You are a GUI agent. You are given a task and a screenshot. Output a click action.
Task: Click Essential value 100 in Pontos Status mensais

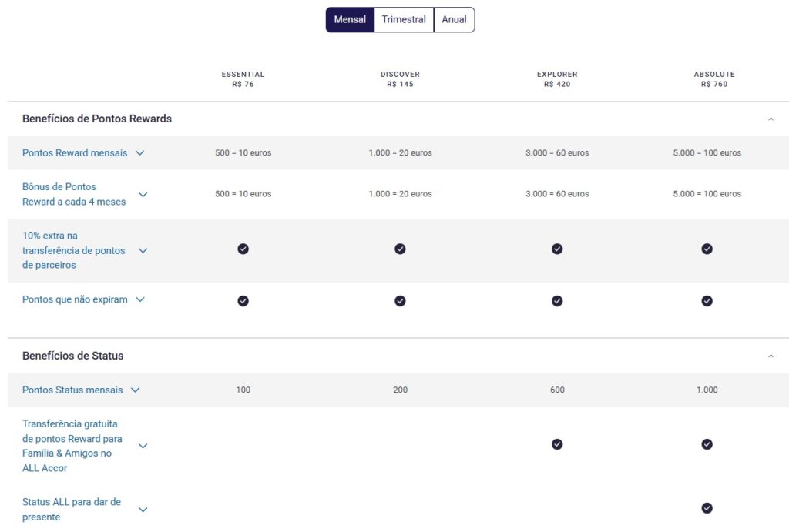243,390
